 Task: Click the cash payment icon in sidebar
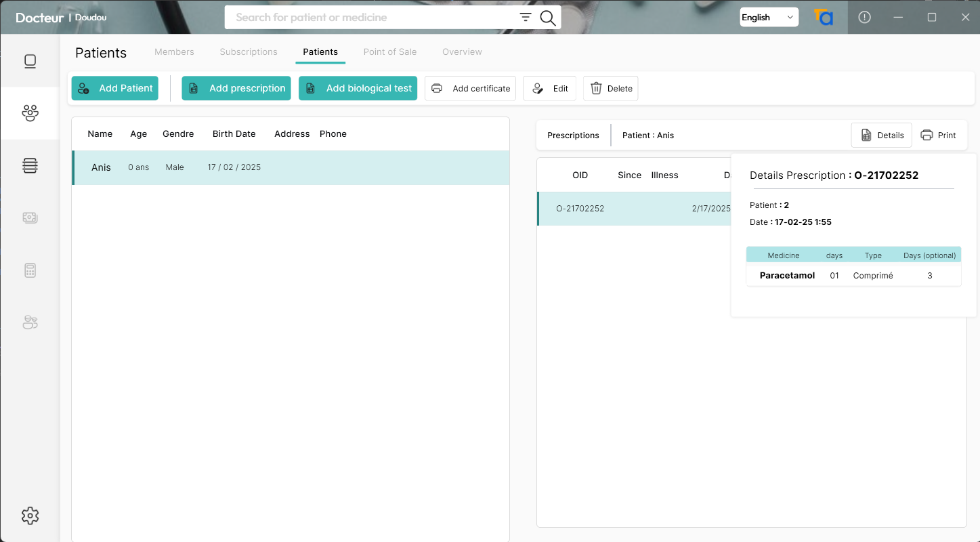click(x=30, y=217)
